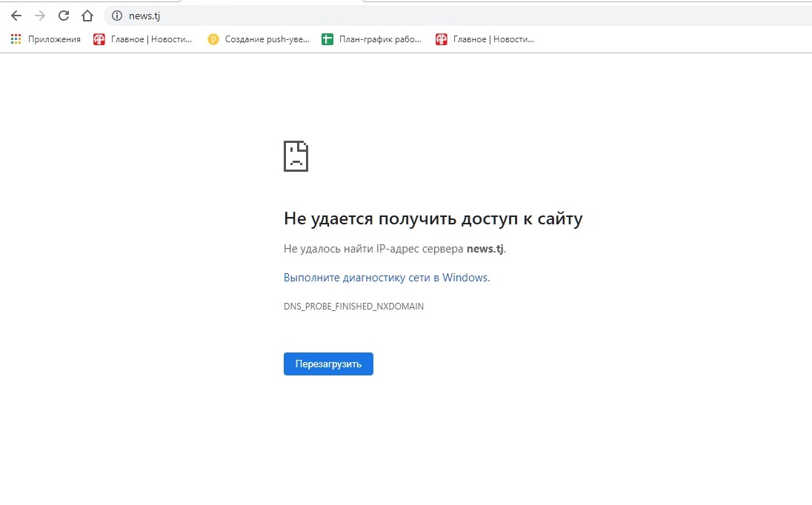Image resolution: width=812 pixels, height=505 pixels.
Task: Click the heading Не удается получить доступ к сайту
Action: click(x=433, y=218)
